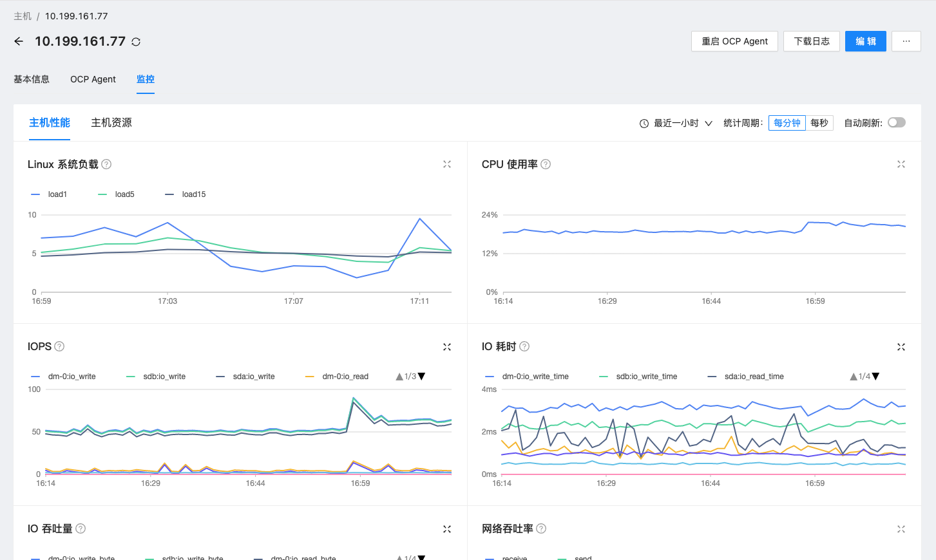Click the back arrow next to host IP
This screenshot has height=560, width=936.
(19, 41)
